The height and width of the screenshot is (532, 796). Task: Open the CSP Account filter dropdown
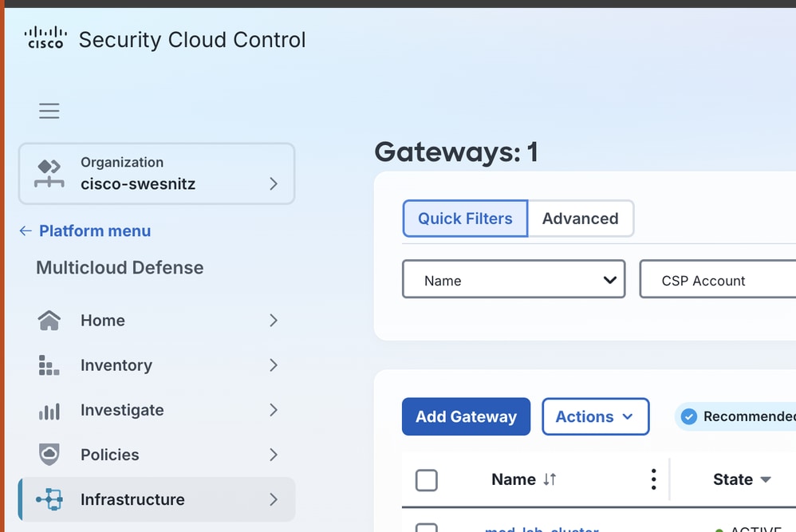(718, 279)
